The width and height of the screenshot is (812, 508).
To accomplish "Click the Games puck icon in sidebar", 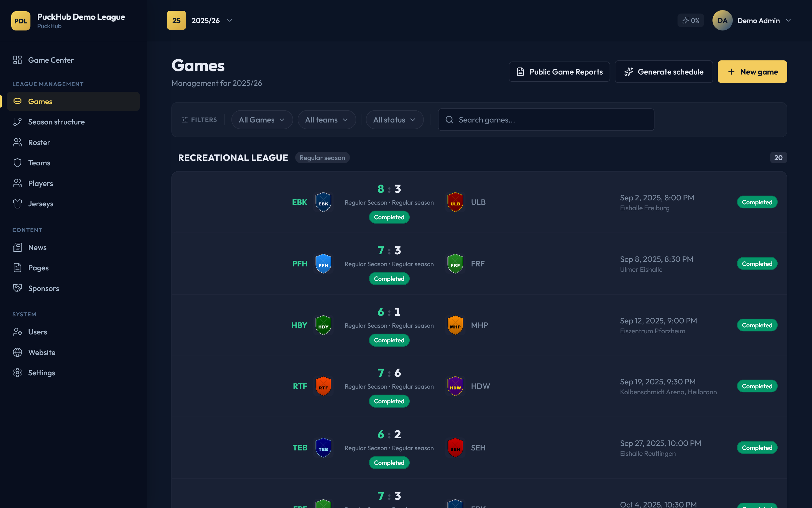I will (x=17, y=101).
